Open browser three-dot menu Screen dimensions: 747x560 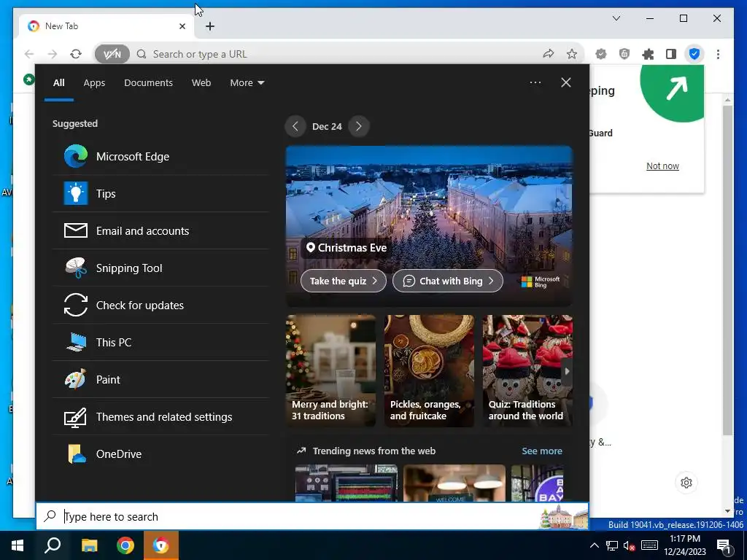coord(718,54)
